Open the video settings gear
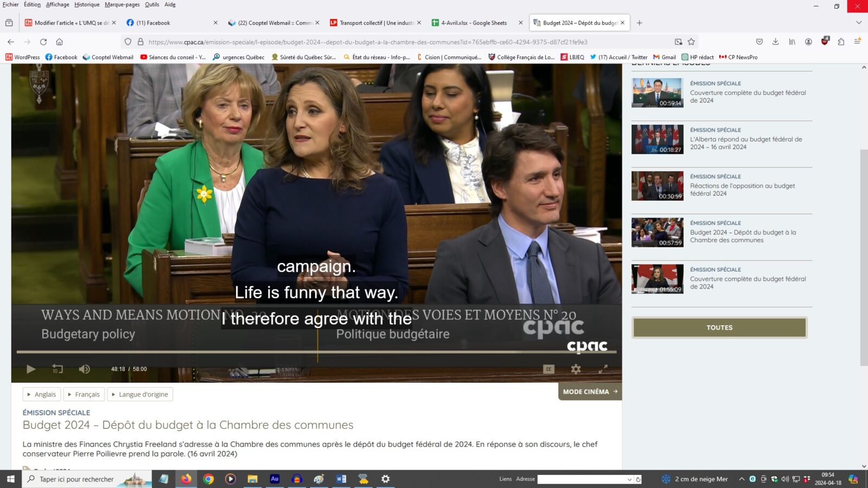The height and width of the screenshot is (488, 868). click(576, 369)
